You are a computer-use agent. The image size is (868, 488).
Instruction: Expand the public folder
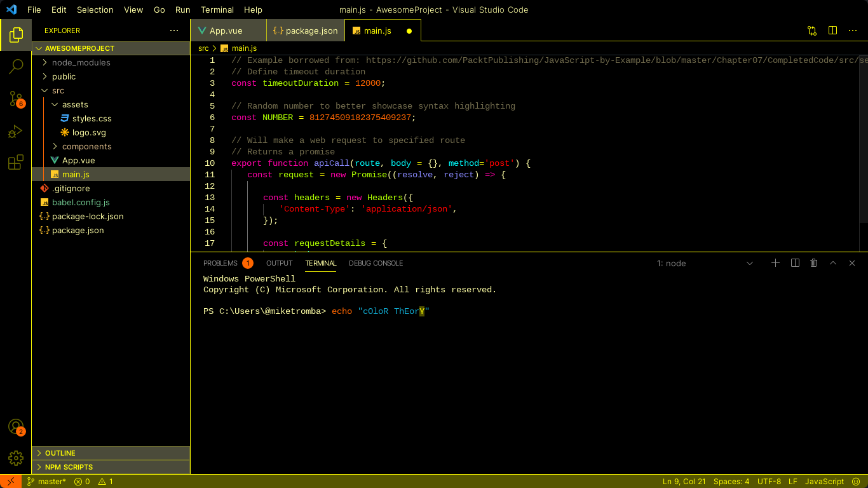(111, 76)
